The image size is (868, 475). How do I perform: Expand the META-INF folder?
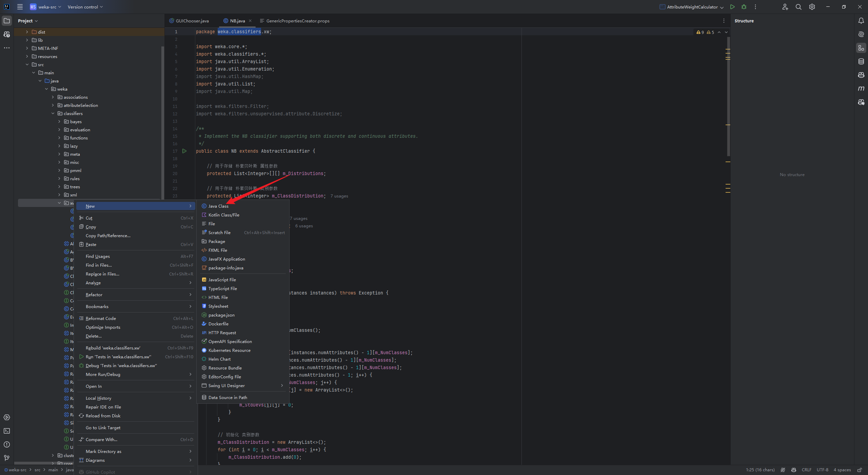point(27,48)
